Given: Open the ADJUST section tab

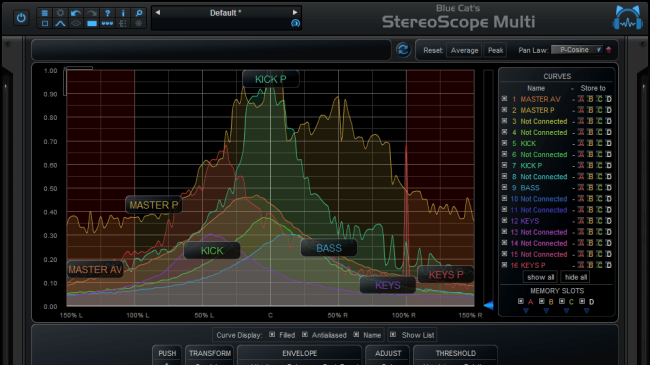Looking at the screenshot, I should pyautogui.click(x=388, y=353).
